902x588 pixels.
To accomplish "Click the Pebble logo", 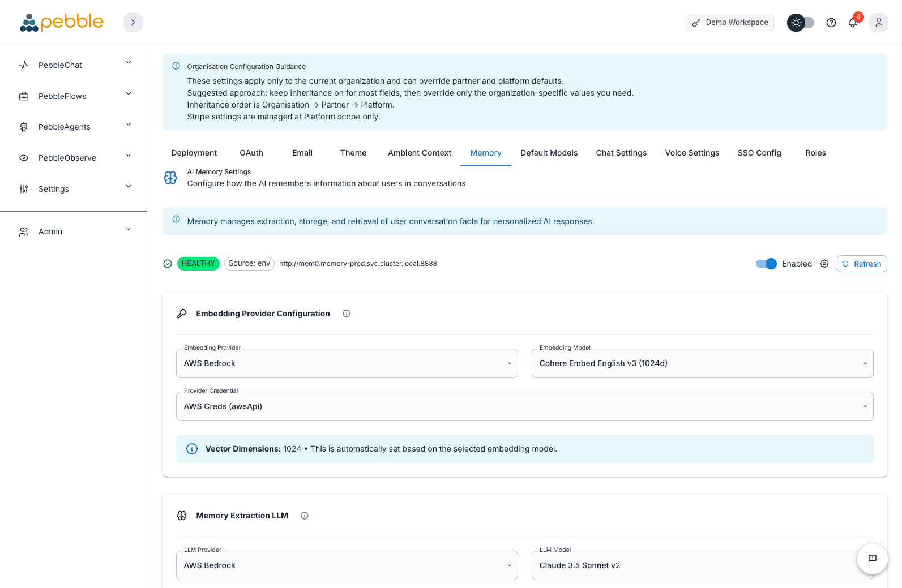I will coord(62,22).
